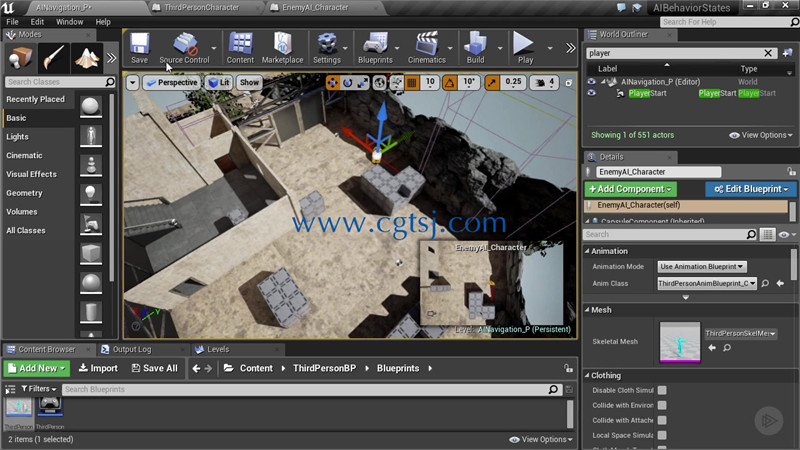
Task: Toggle world/local coordinate system globe icon
Action: pos(379,83)
